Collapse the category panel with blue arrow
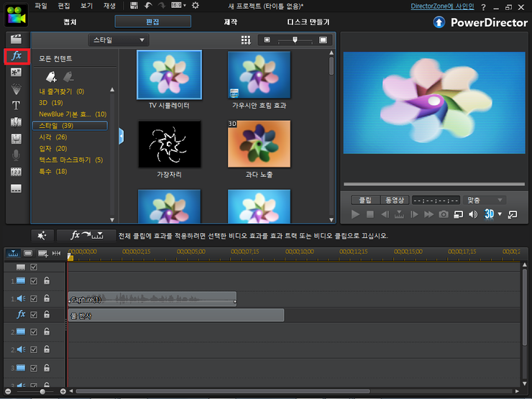The height and width of the screenshot is (399, 532). (121, 137)
